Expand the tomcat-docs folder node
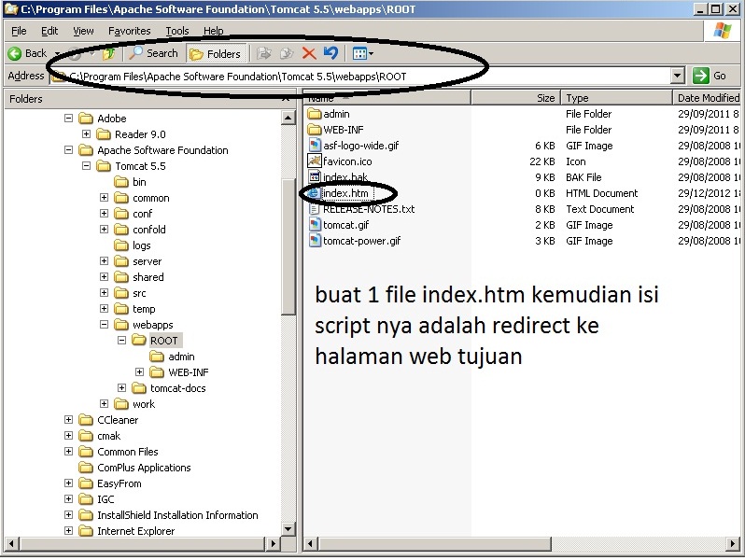This screenshot has height=560, width=745. [x=121, y=387]
